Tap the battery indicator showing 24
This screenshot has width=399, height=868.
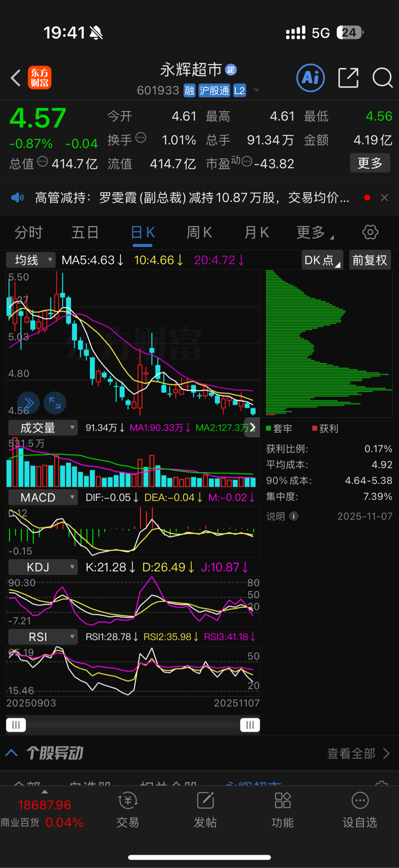point(350,33)
